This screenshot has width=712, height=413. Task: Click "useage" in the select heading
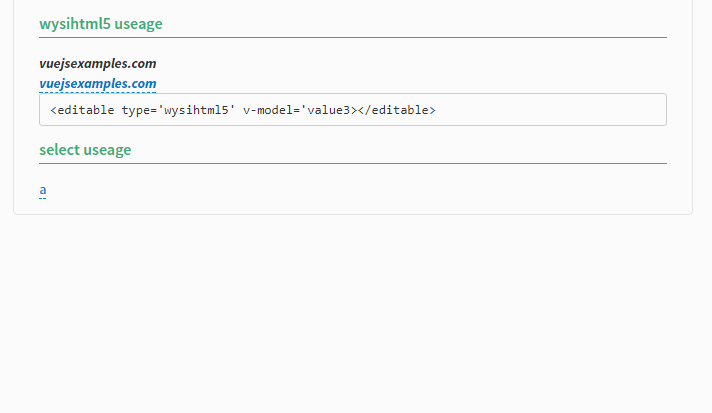(x=107, y=150)
